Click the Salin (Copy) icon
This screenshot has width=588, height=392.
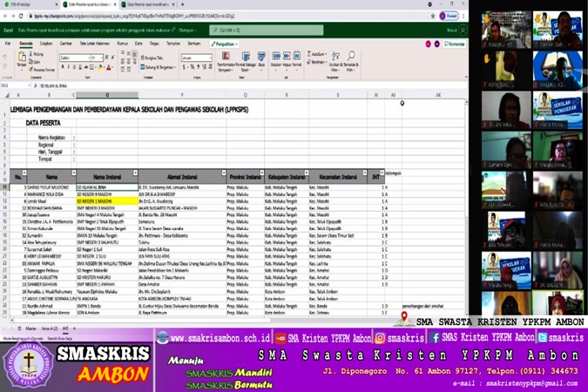click(x=30, y=62)
